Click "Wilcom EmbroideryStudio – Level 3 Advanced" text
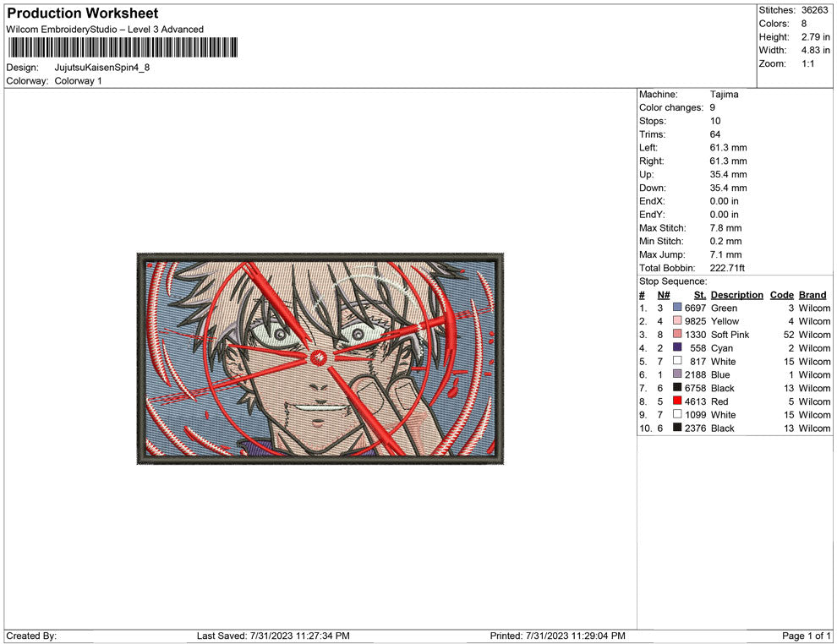 (105, 30)
